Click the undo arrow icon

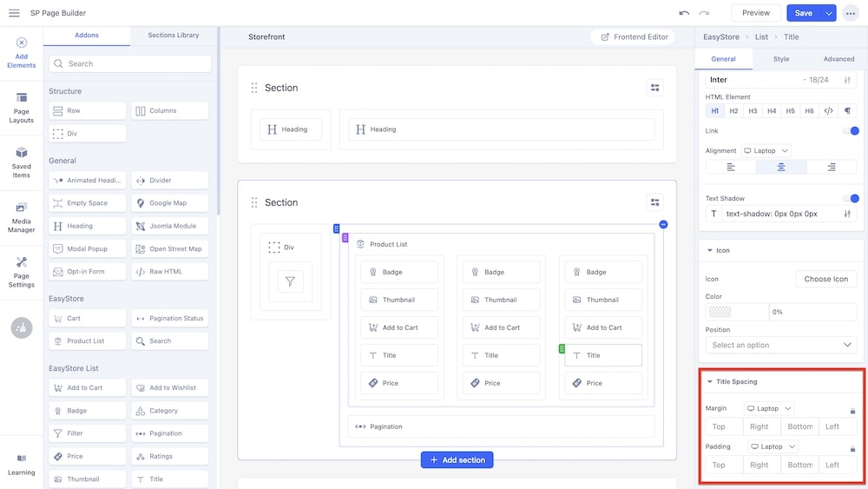(x=684, y=13)
